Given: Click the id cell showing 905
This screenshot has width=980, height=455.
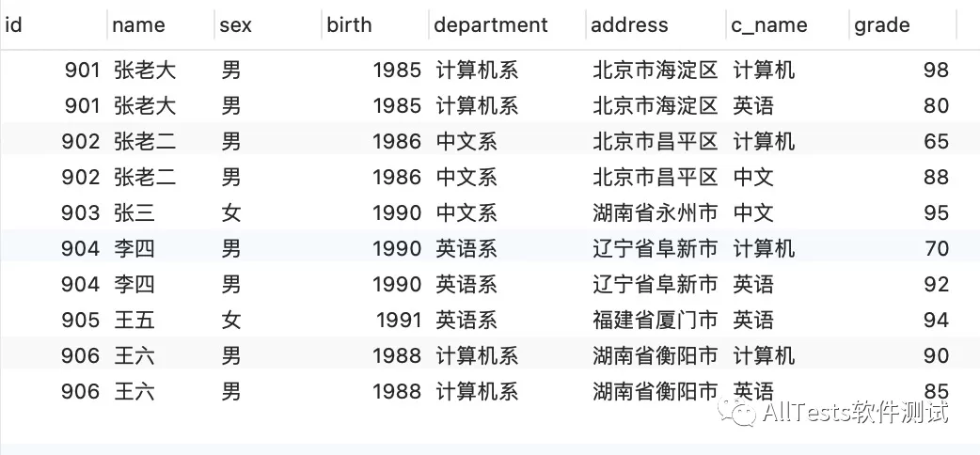Looking at the screenshot, I should click(x=80, y=321).
